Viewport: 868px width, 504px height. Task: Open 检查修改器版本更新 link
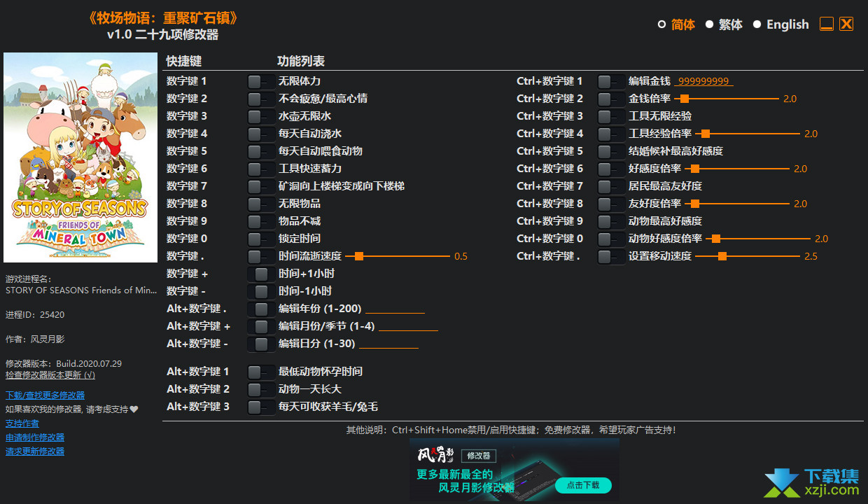(50, 374)
